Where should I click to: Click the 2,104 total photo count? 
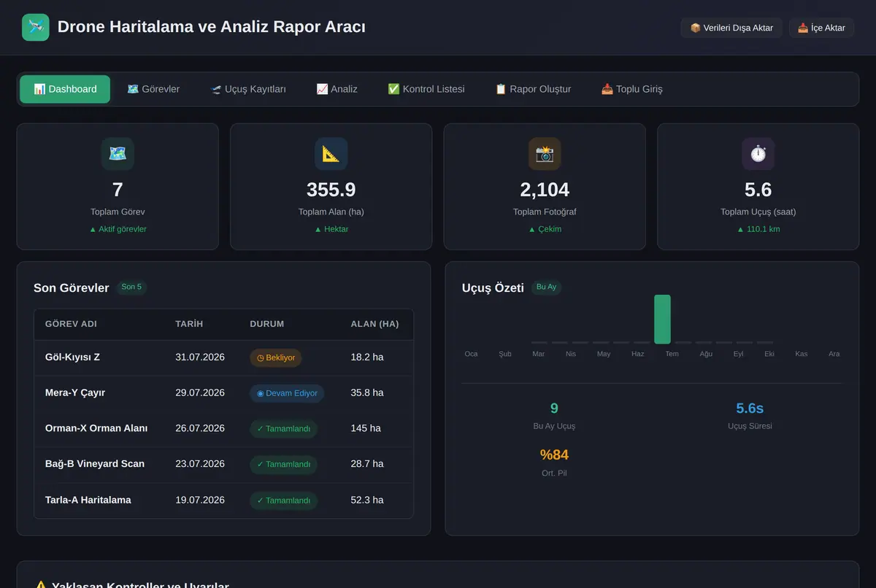545,190
